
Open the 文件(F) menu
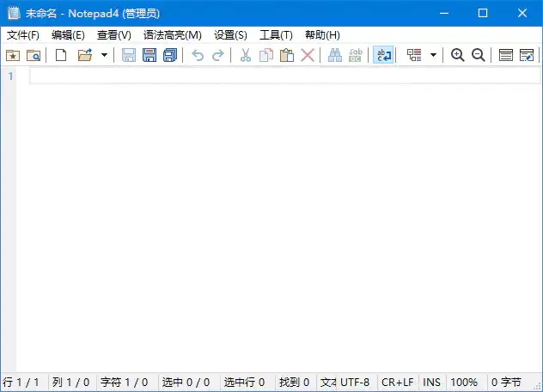[23, 35]
